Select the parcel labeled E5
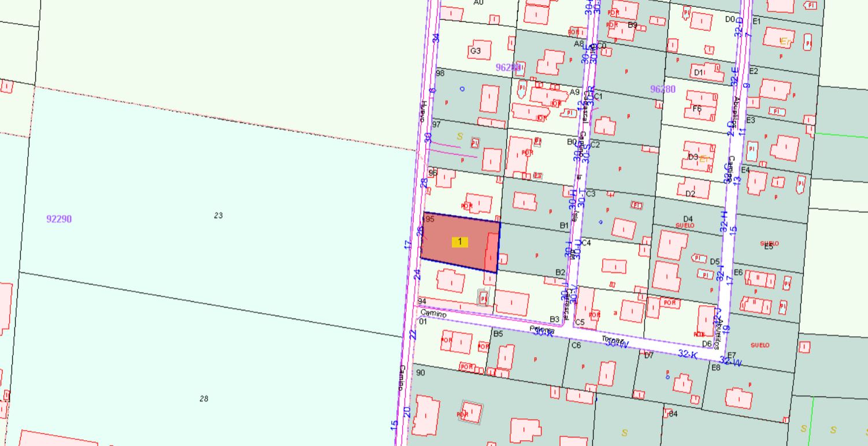Image resolution: width=868 pixels, height=446 pixels. tap(769, 246)
